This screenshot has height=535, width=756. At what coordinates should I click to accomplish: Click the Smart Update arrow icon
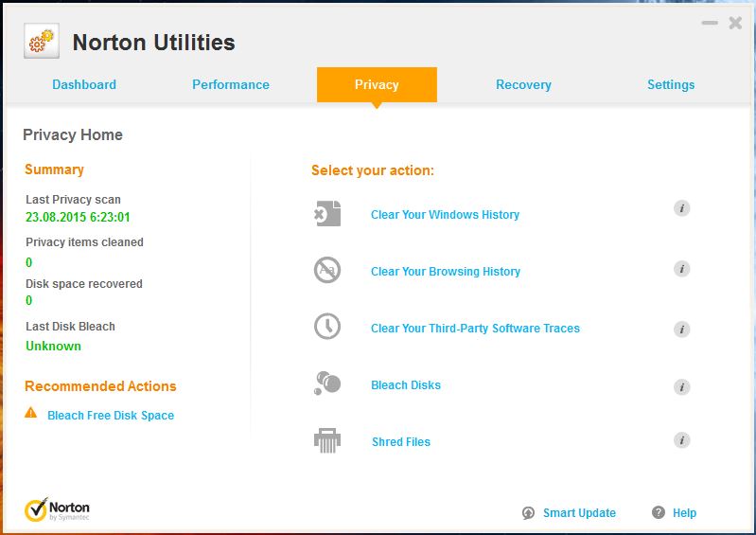coord(528,512)
